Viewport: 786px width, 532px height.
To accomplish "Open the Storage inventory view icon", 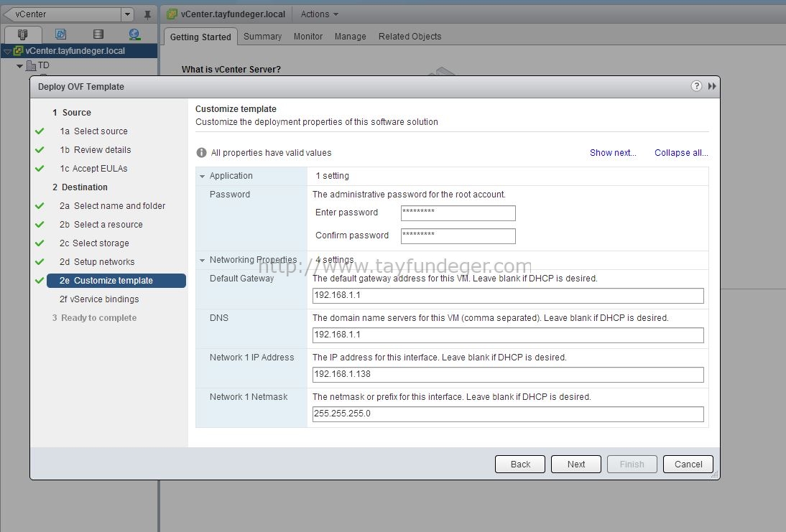I will pos(98,34).
